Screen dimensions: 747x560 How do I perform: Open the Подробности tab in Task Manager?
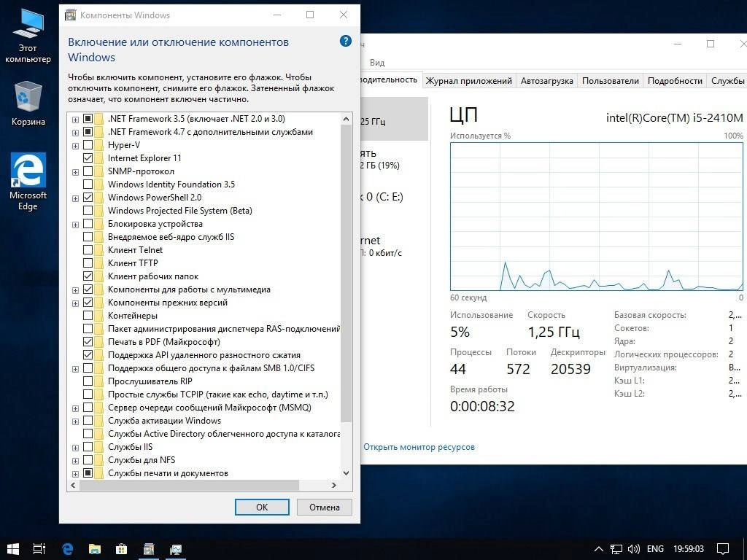point(675,80)
